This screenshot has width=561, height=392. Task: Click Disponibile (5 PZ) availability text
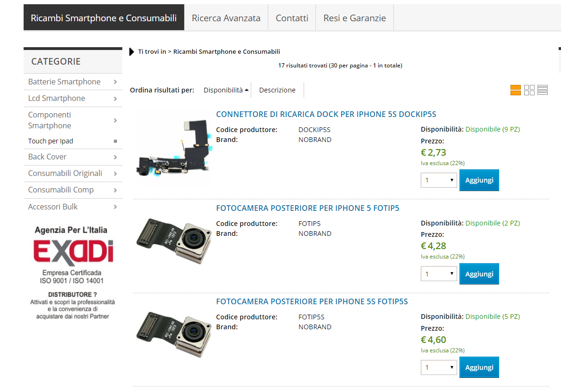click(493, 317)
